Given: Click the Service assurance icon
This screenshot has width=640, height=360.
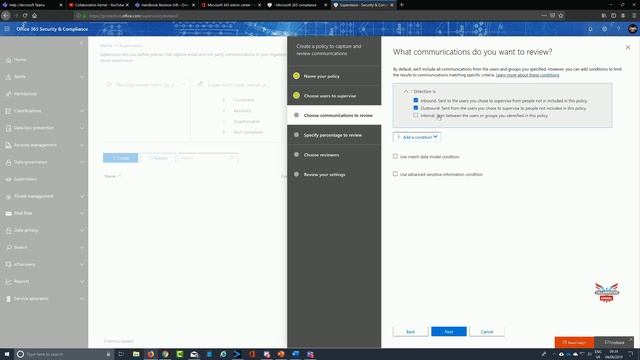Looking at the screenshot, I should point(9,299).
